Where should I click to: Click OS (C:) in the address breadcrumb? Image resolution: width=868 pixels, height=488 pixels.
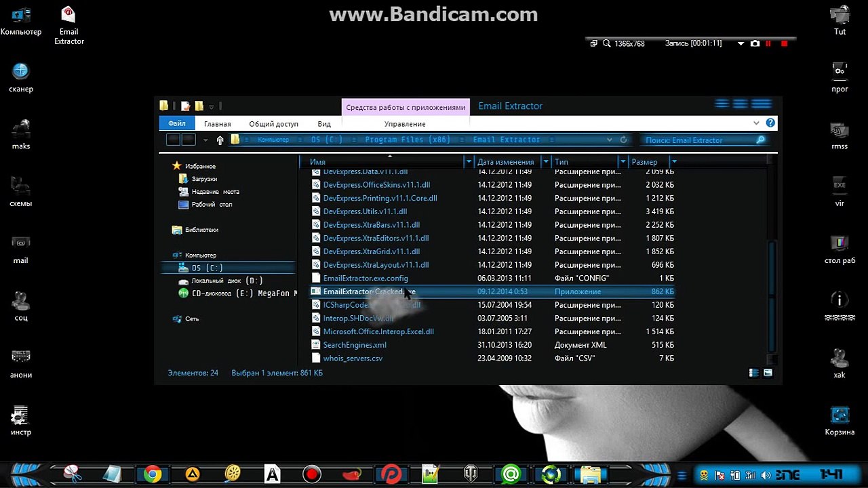click(326, 140)
